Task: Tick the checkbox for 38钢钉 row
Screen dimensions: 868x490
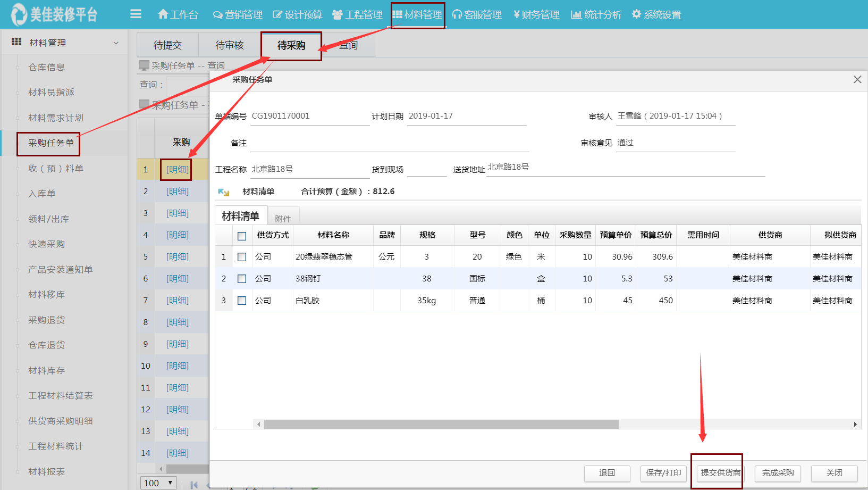Action: [x=242, y=279]
